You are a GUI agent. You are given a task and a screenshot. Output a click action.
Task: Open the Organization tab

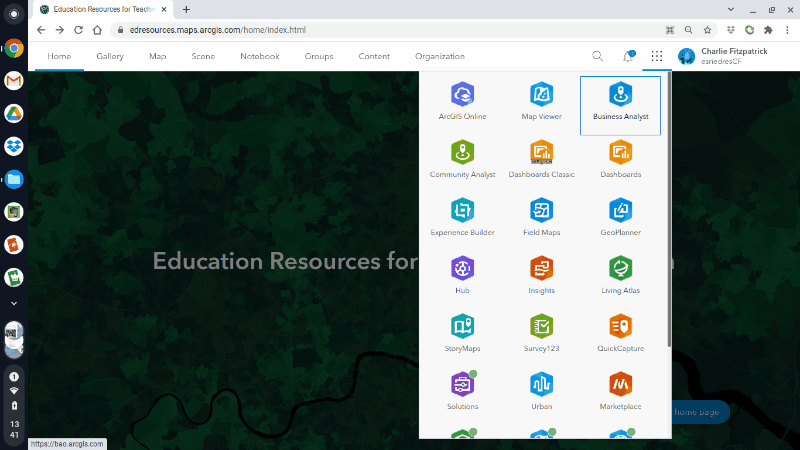[440, 56]
